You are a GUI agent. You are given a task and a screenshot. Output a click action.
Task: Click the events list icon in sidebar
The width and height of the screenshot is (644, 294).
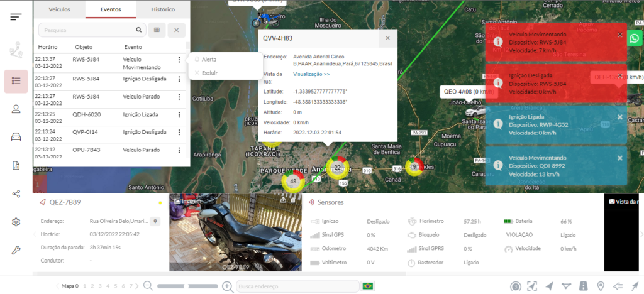16,81
